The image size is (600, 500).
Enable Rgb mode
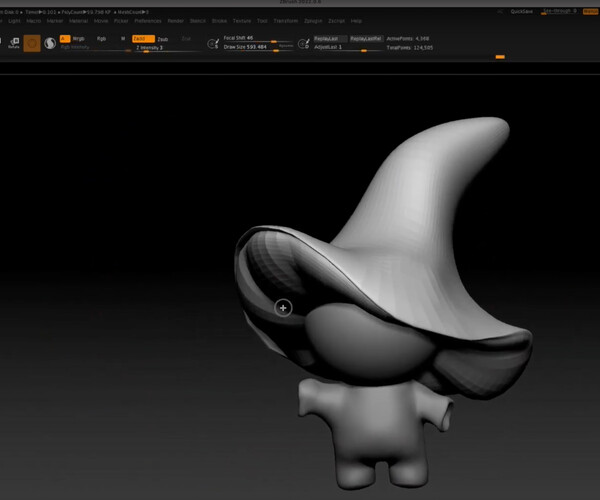[x=101, y=39]
